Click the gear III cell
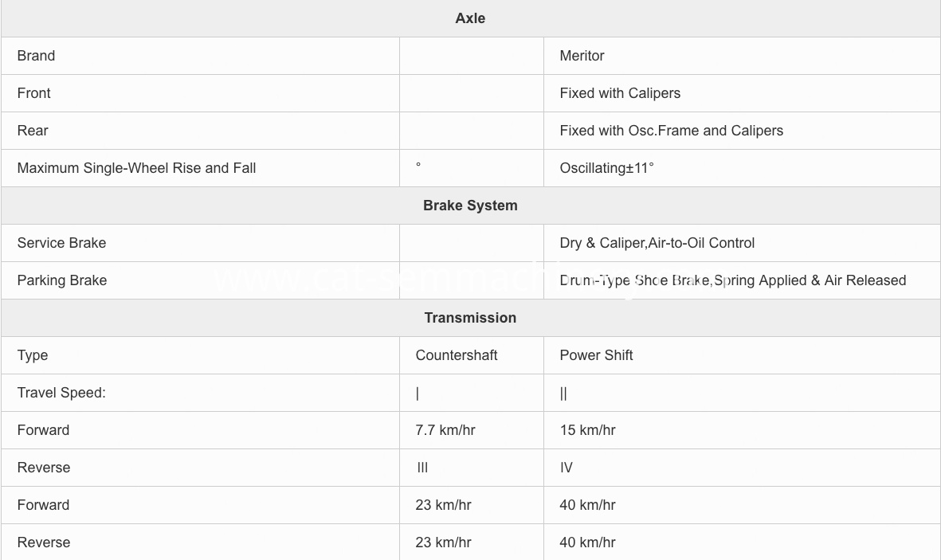Viewport: 941px width, 560px height. click(x=471, y=468)
